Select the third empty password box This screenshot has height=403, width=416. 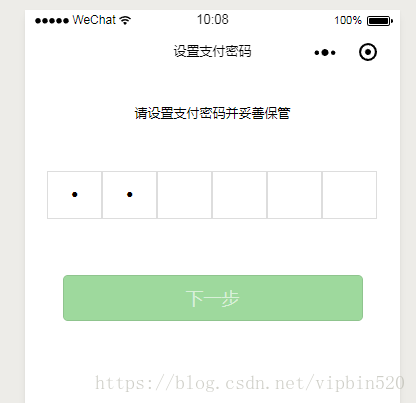(x=184, y=195)
